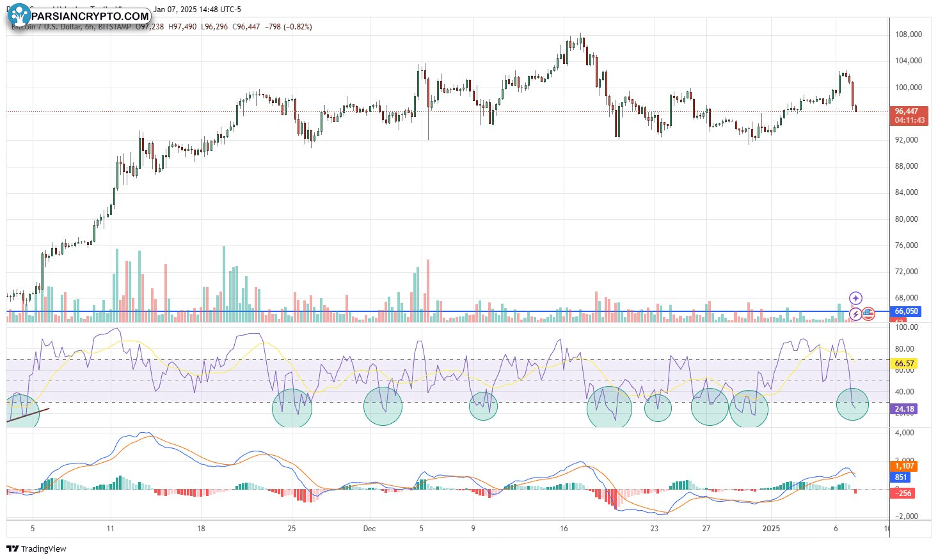Click the 25 date label on time axis
Image resolution: width=938 pixels, height=560 pixels.
click(x=292, y=529)
